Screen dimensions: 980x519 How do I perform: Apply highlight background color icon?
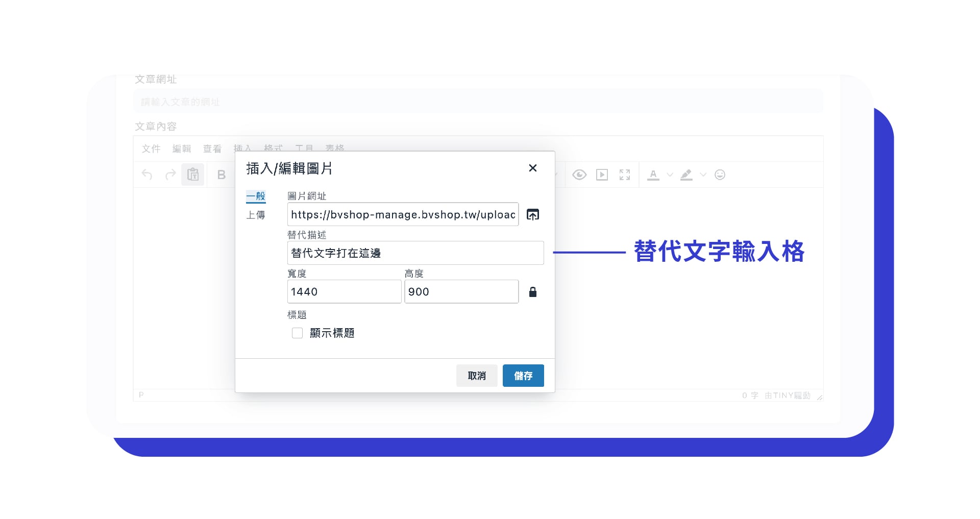click(687, 175)
